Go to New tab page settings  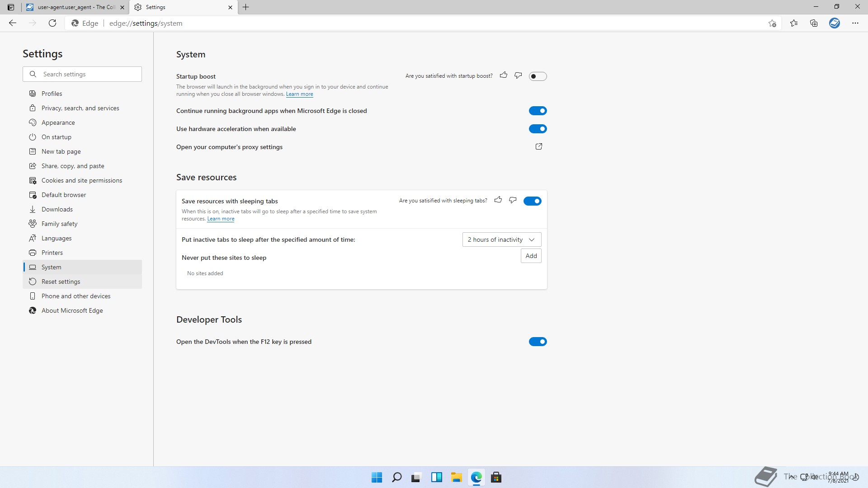(x=82, y=151)
